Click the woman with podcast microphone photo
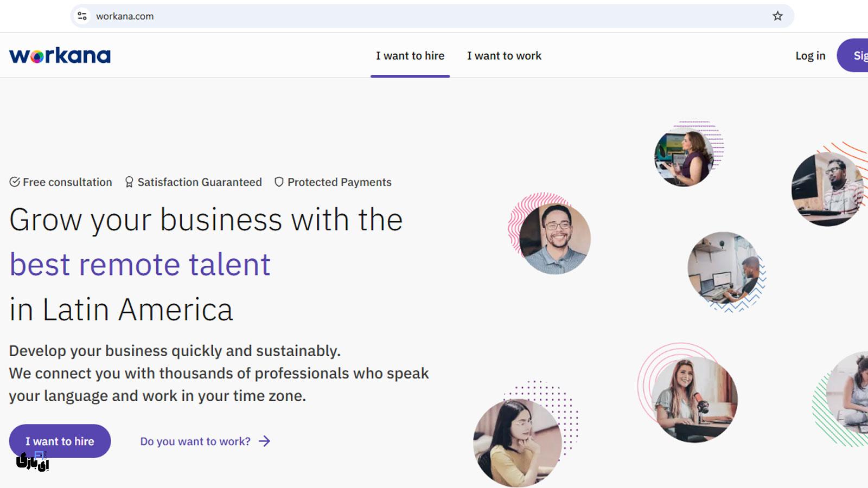Image resolution: width=868 pixels, height=488 pixels. (x=694, y=400)
